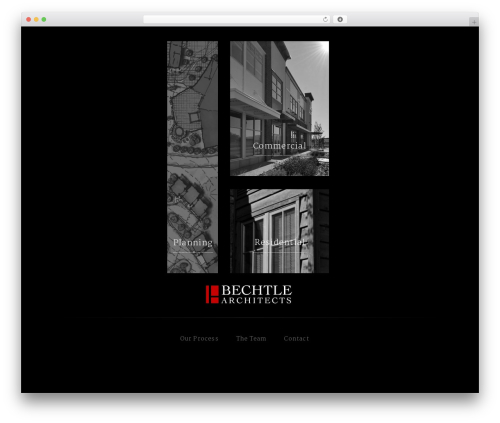Click the browser address bar

point(237,19)
